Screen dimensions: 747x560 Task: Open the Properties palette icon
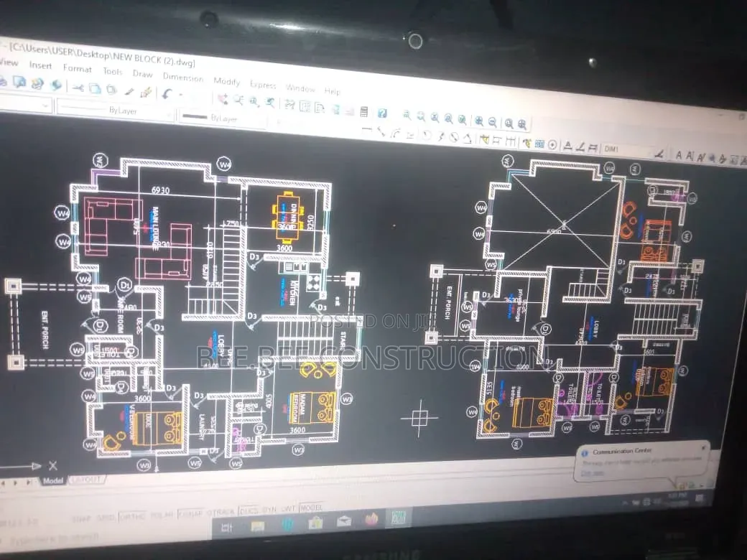[x=289, y=104]
